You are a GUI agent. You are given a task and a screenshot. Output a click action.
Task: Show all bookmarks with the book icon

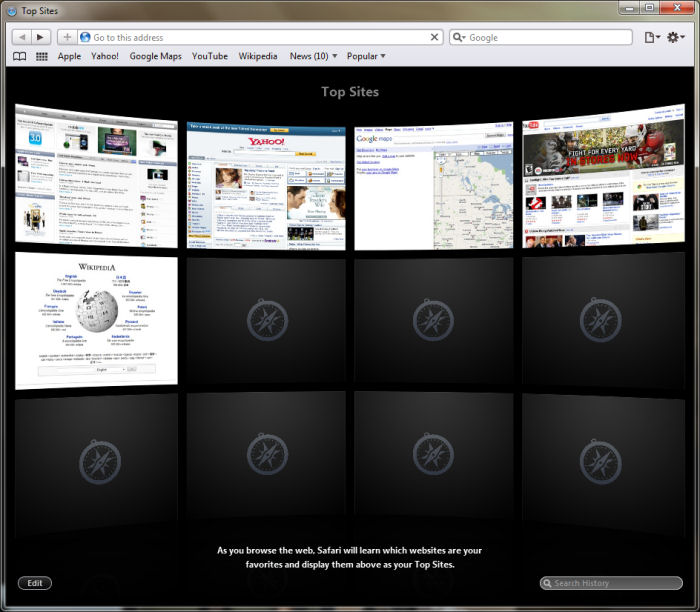pos(19,56)
